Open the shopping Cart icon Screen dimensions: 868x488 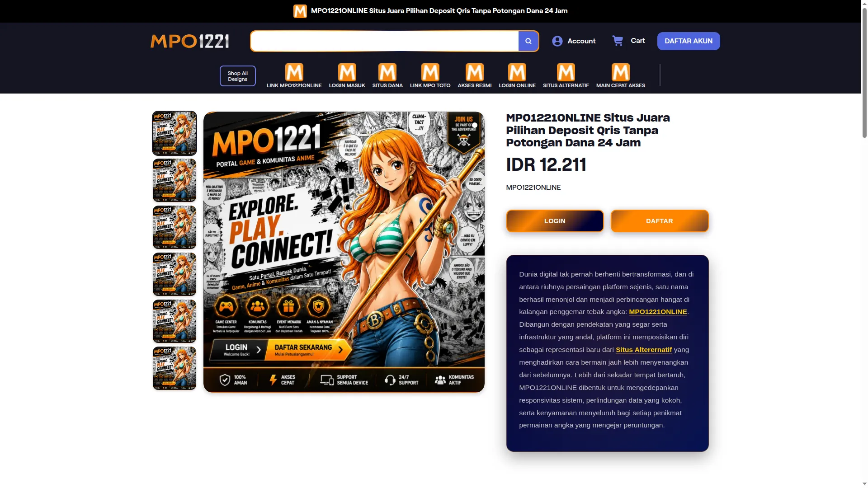tap(618, 41)
